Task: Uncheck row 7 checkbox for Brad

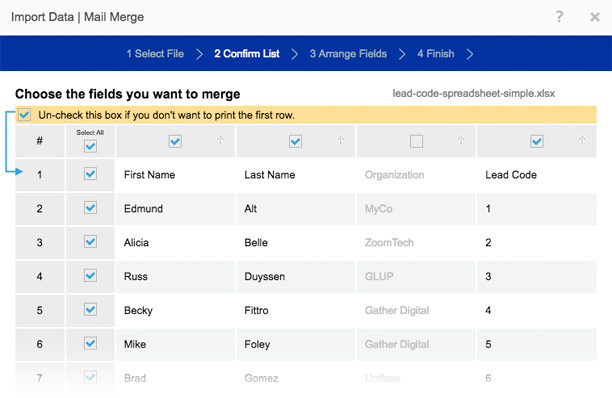Action: (x=90, y=377)
